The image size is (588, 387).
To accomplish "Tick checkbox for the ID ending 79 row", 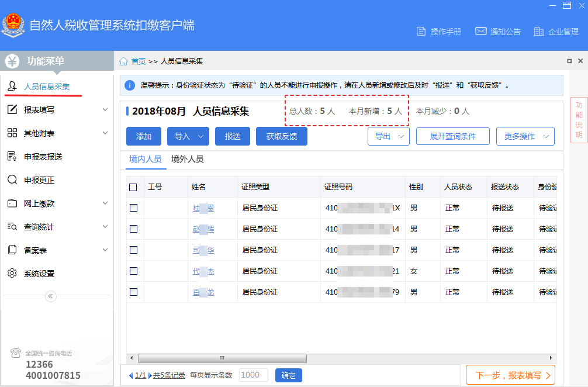I will 133,292.
